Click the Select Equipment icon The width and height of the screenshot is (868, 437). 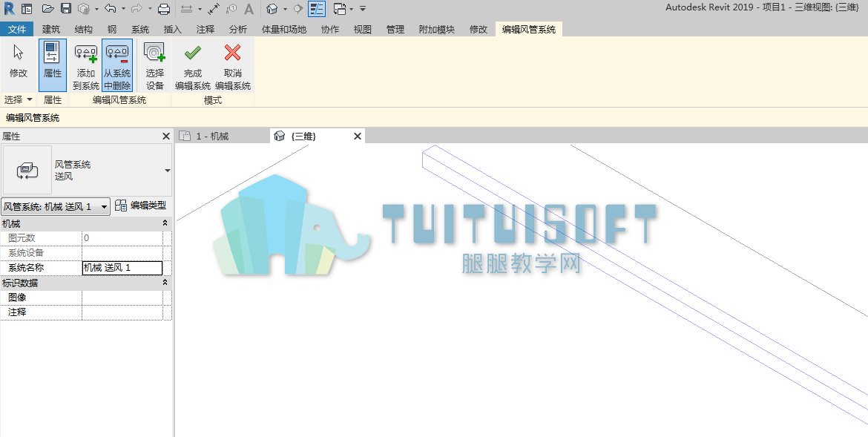click(155, 65)
